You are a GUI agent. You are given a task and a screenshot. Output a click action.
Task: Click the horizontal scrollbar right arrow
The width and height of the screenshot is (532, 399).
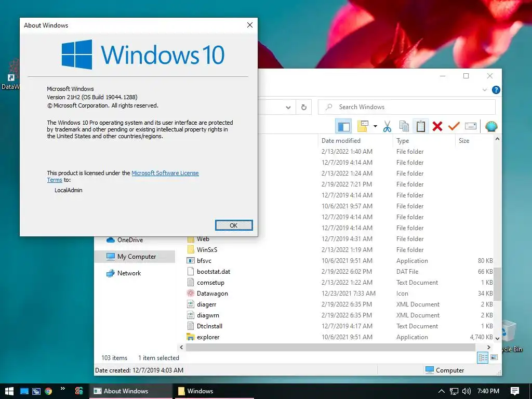488,347
